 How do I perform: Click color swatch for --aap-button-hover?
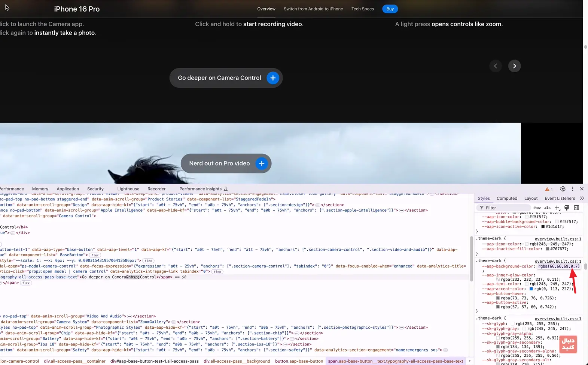[498, 298]
